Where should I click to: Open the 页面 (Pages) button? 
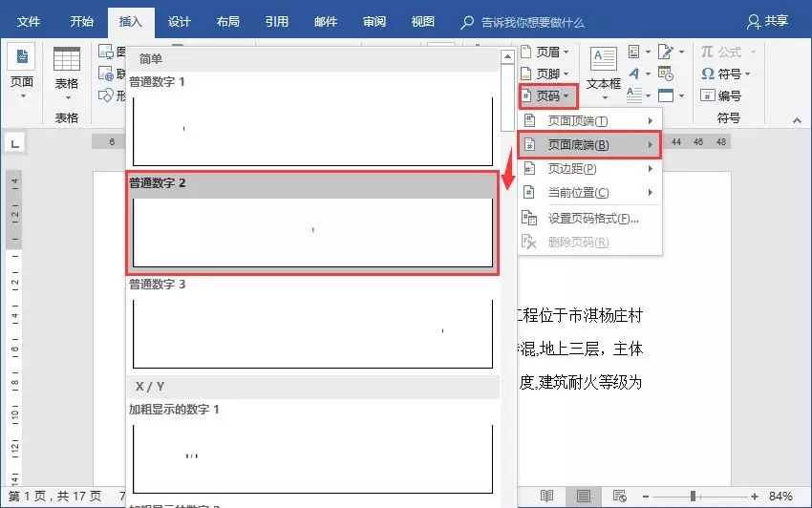tap(22, 72)
